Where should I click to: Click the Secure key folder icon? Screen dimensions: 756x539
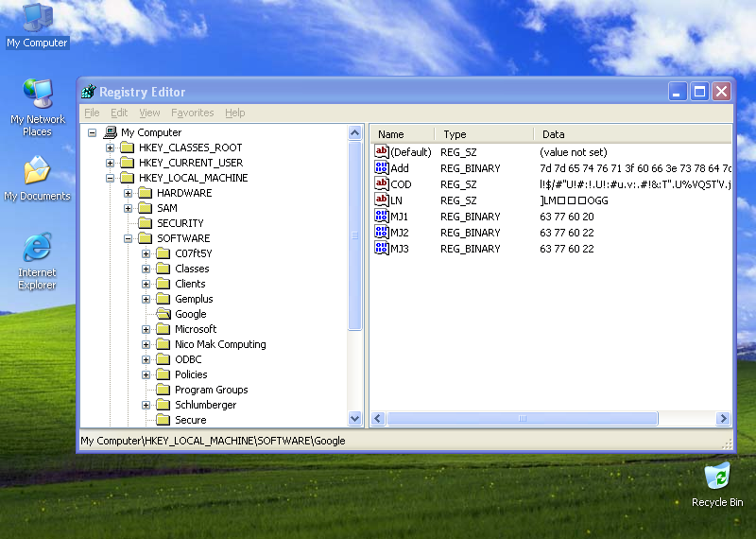click(x=163, y=420)
